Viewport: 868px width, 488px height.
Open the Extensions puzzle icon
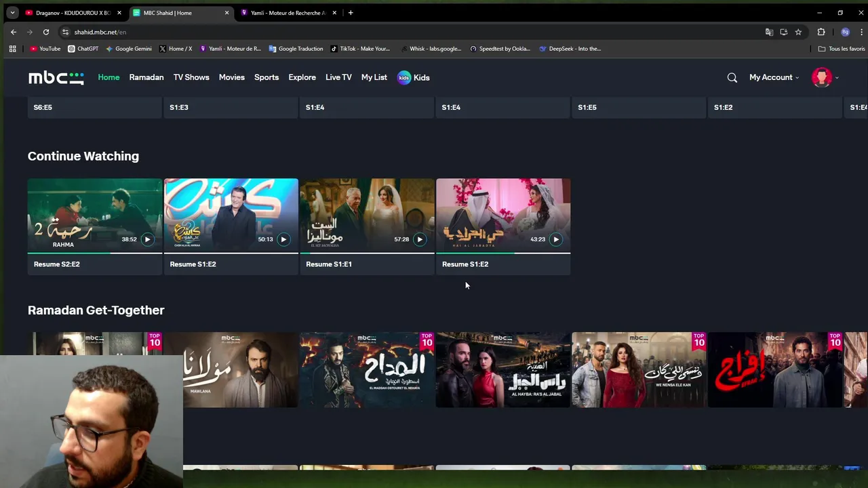pyautogui.click(x=821, y=32)
